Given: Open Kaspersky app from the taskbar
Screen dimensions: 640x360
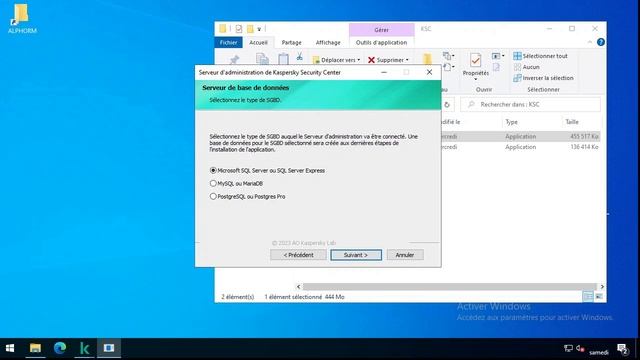Looking at the screenshot, I should 84,348.
